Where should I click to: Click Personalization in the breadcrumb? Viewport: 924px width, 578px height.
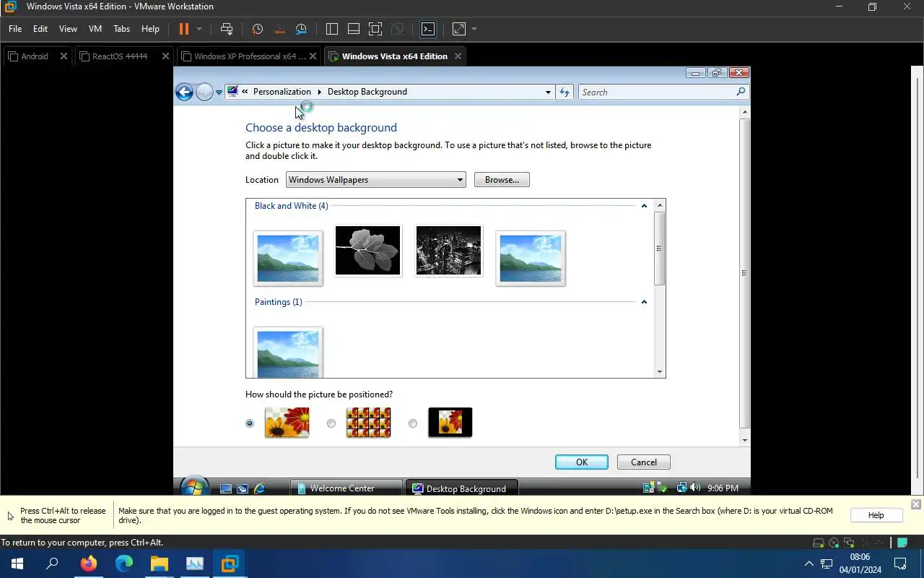click(x=282, y=92)
